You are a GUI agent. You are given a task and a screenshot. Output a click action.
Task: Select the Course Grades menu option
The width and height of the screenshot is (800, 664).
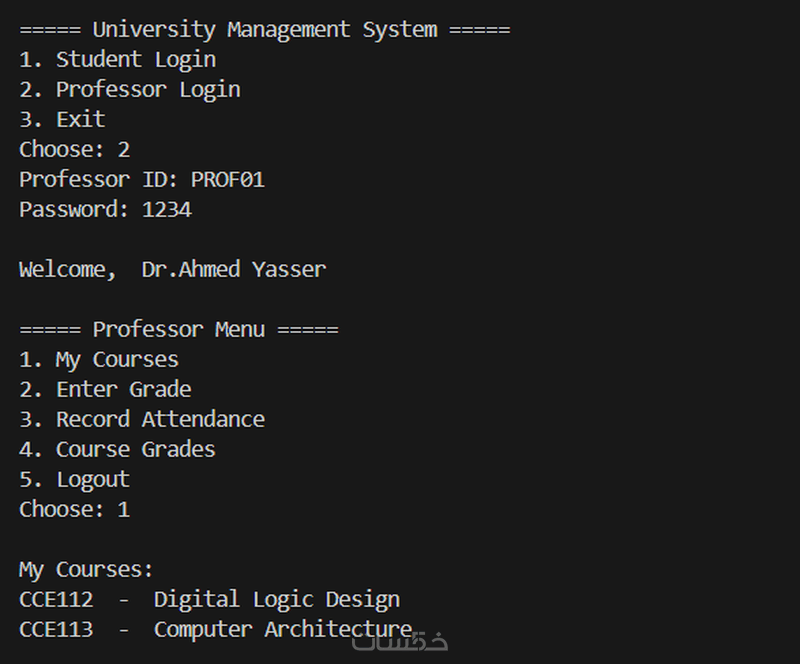pos(117,450)
